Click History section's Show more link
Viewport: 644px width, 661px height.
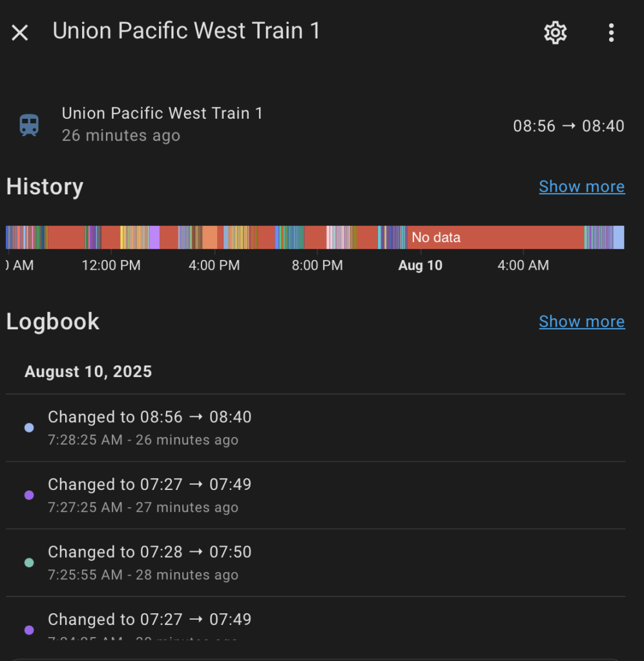[x=581, y=187]
